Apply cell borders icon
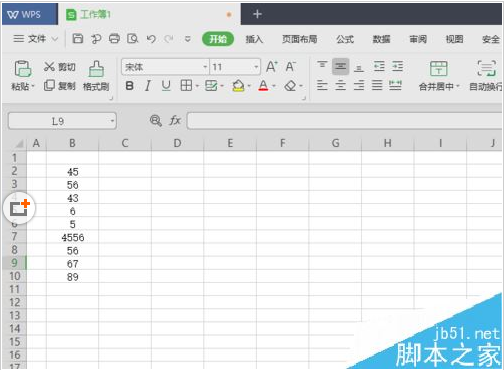This screenshot has height=370, width=504. (x=186, y=86)
